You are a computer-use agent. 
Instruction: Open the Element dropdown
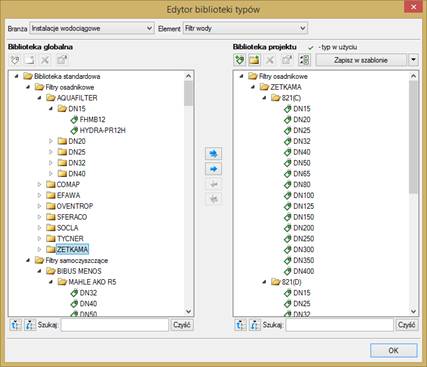[x=303, y=28]
